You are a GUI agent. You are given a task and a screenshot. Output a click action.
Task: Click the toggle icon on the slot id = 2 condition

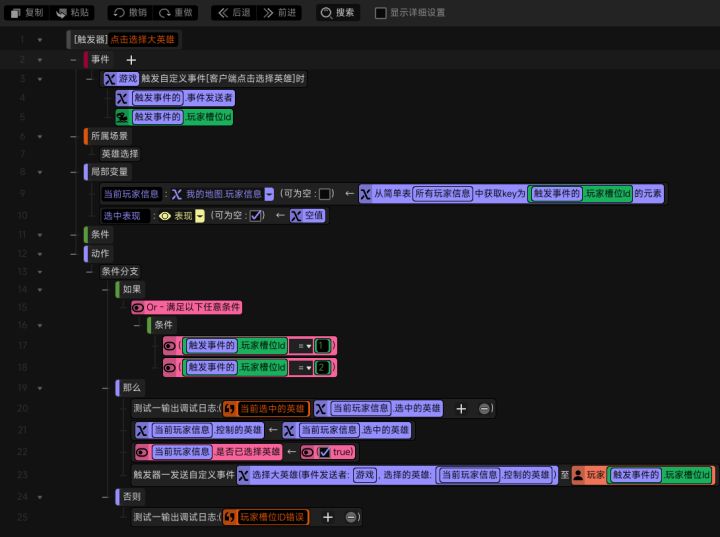tap(169, 367)
